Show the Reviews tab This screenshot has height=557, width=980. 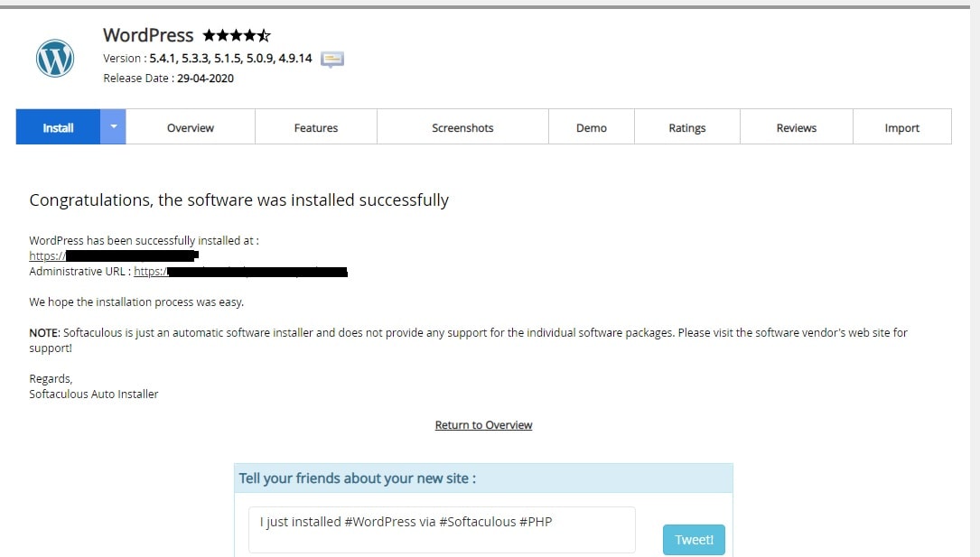(x=797, y=126)
